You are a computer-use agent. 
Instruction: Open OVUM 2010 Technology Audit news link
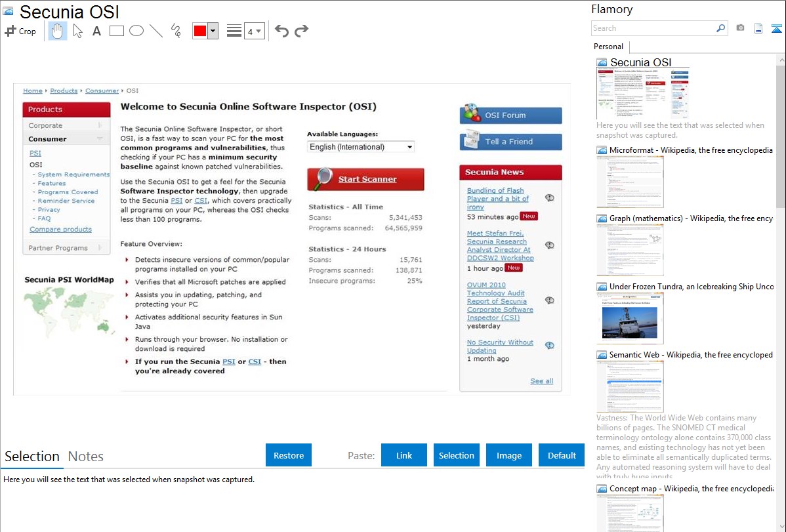[500, 301]
